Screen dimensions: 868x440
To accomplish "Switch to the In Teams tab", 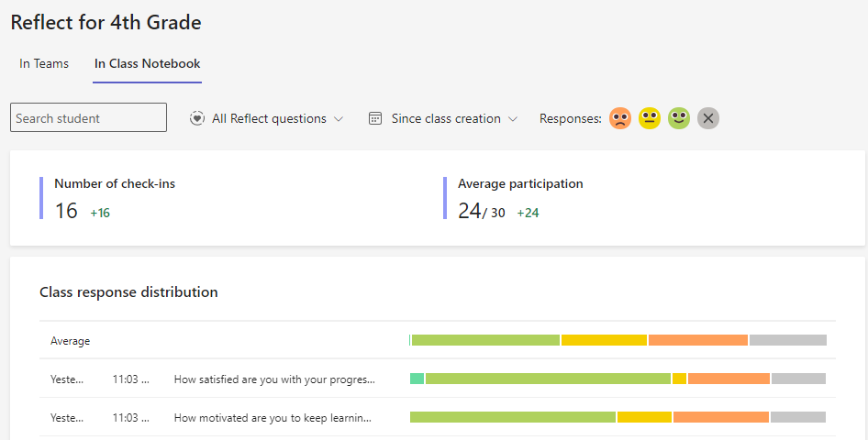I will point(44,63).
